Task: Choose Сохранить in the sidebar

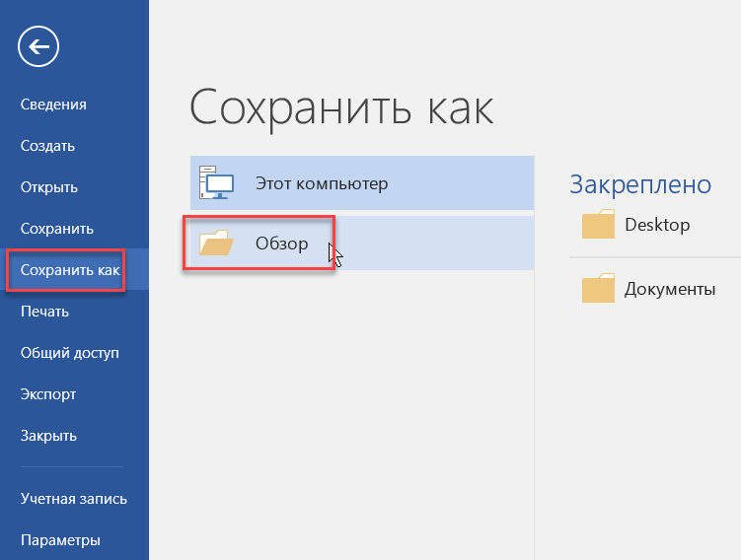Action: coord(56,229)
